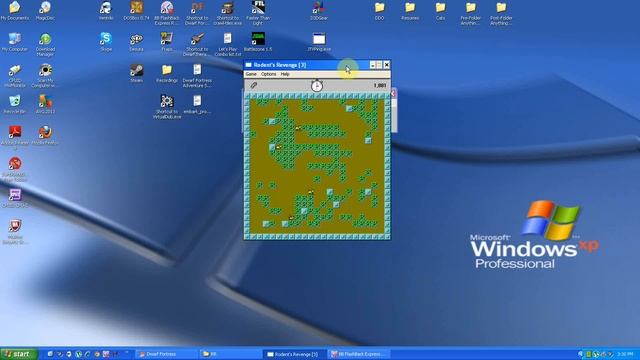Open the Cats folder on desktop
This screenshot has width=640, height=360.
pos(440,11)
